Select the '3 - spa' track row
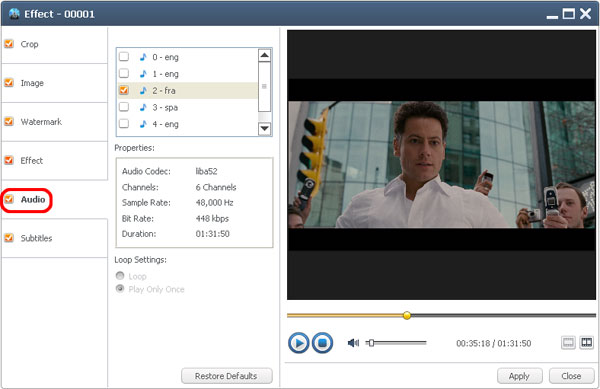Image resolution: width=600 pixels, height=389 pixels. click(x=188, y=107)
